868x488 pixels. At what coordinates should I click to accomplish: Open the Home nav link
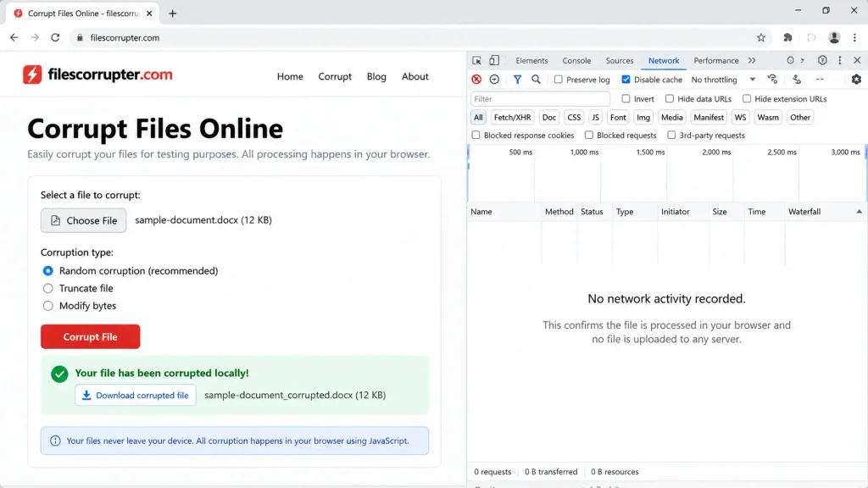290,76
